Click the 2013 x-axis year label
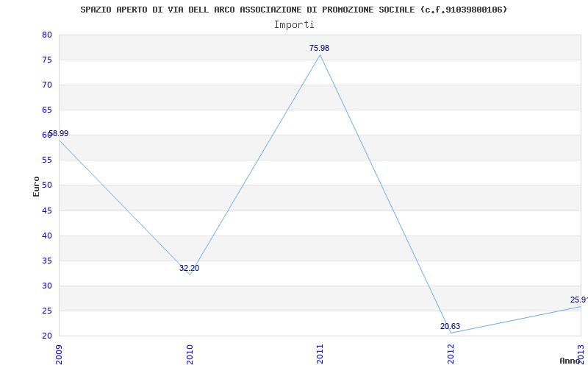588x368 pixels. (581, 355)
